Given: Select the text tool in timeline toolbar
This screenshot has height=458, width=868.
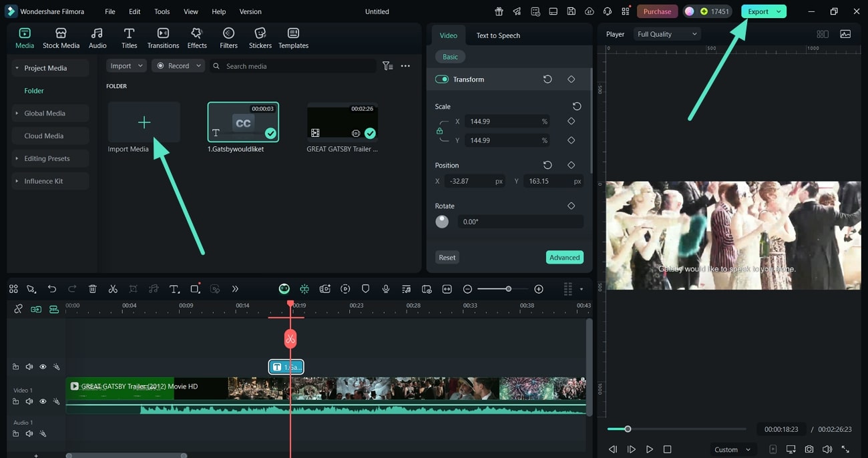Looking at the screenshot, I should coord(174,289).
